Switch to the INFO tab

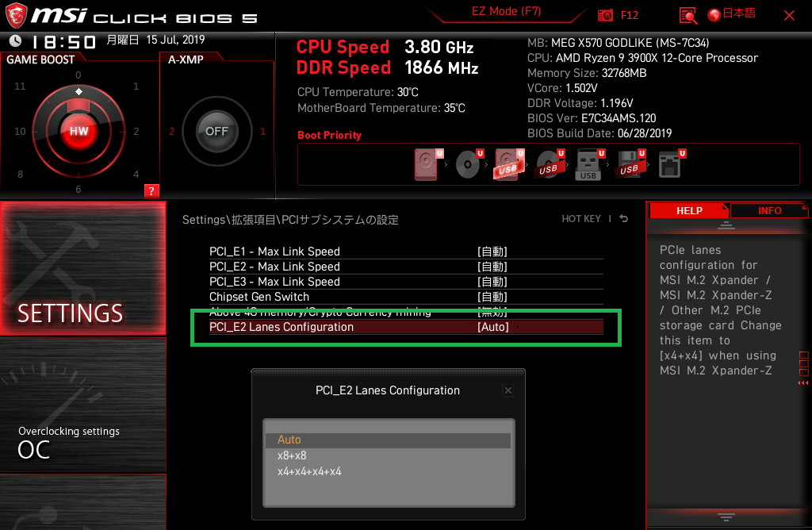pos(769,210)
